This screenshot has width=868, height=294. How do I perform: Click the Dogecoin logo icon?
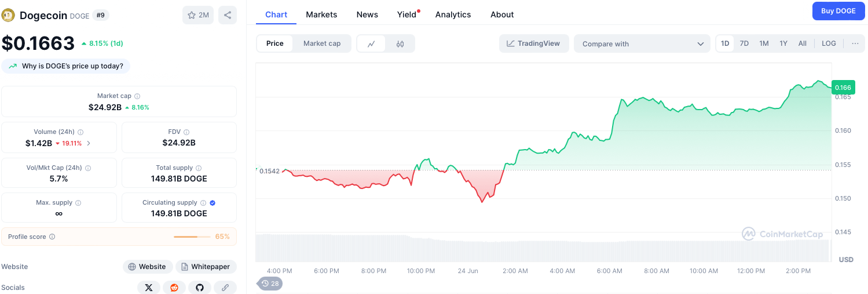(x=9, y=16)
